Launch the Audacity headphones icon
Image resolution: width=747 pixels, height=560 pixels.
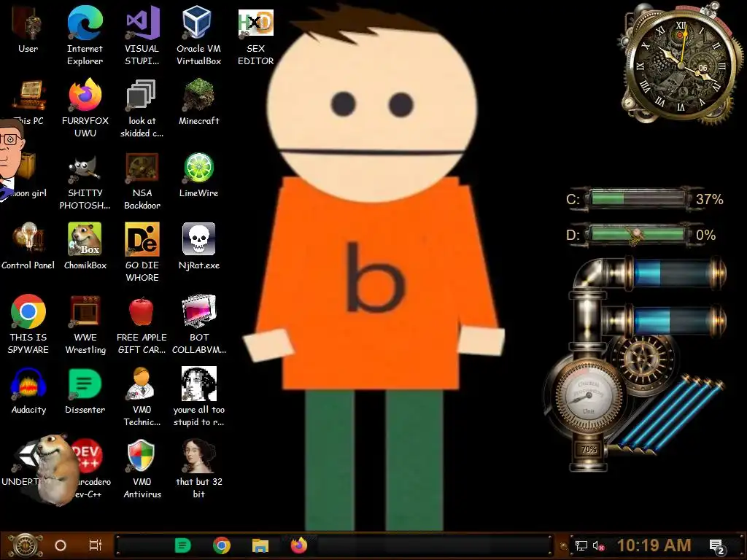pyautogui.click(x=28, y=391)
